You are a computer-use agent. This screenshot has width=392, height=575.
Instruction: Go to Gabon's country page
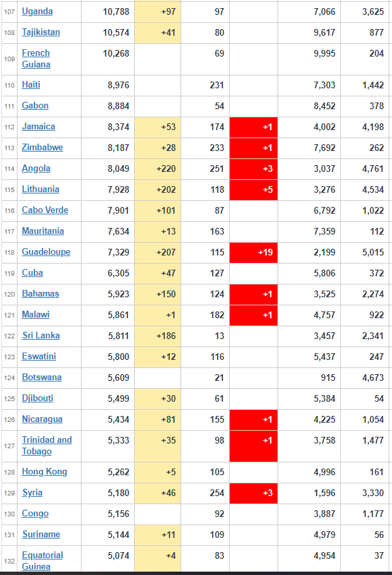click(x=35, y=106)
